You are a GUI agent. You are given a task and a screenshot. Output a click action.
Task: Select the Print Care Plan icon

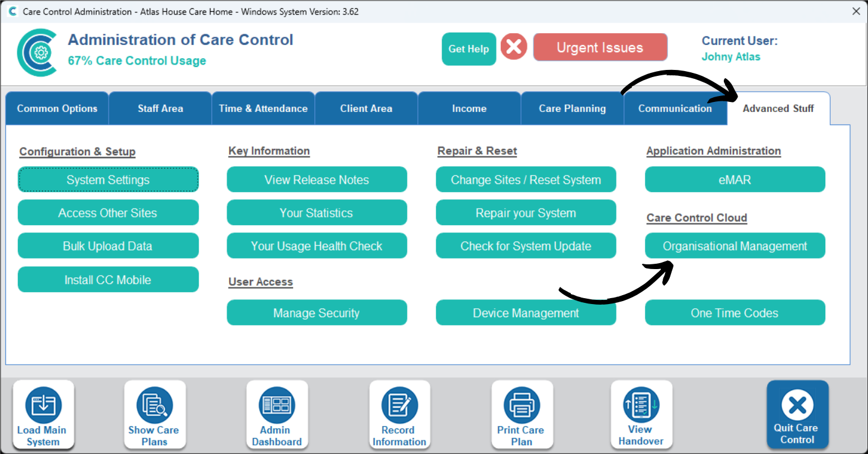pyautogui.click(x=522, y=414)
